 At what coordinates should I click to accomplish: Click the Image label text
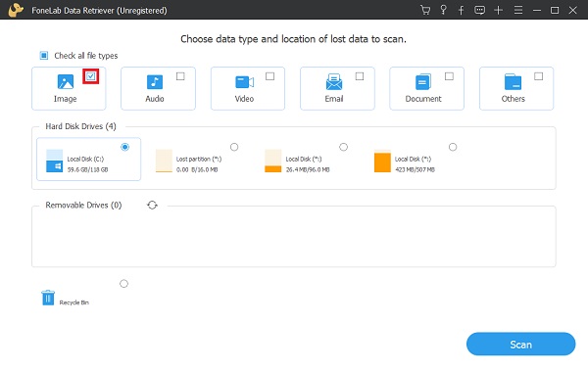coord(66,99)
